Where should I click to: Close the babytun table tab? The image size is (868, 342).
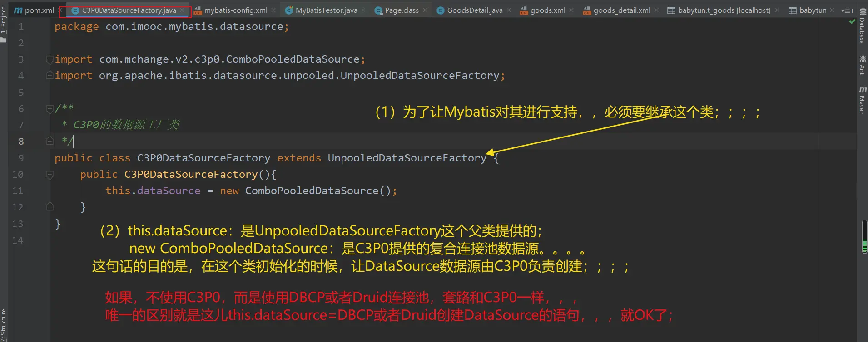point(832,10)
